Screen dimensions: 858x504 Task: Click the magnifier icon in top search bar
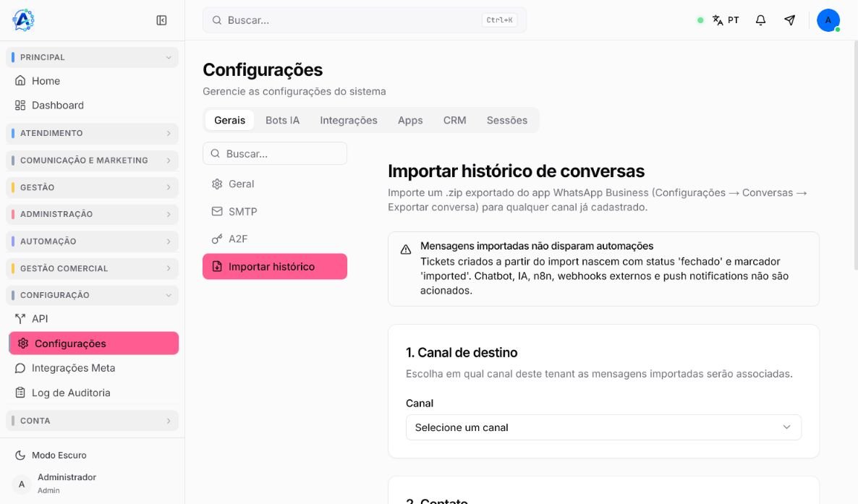coord(217,20)
